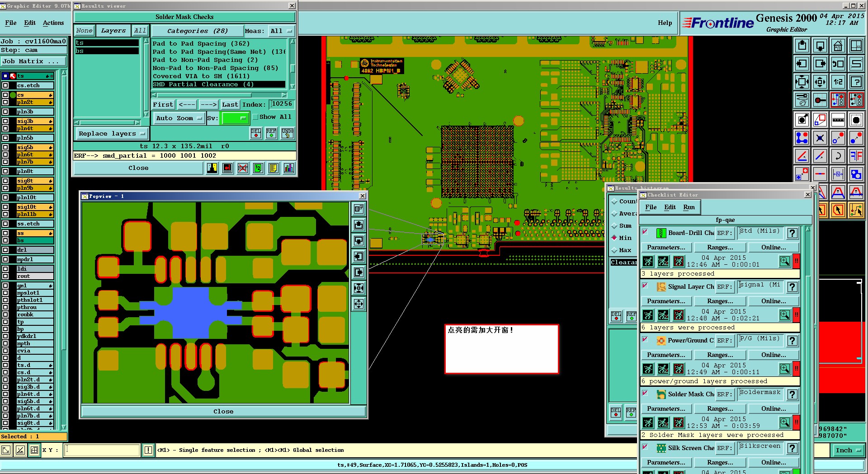This screenshot has height=474, width=868.
Task: Open the Edit menu in Graphic Editor
Action: [x=30, y=23]
